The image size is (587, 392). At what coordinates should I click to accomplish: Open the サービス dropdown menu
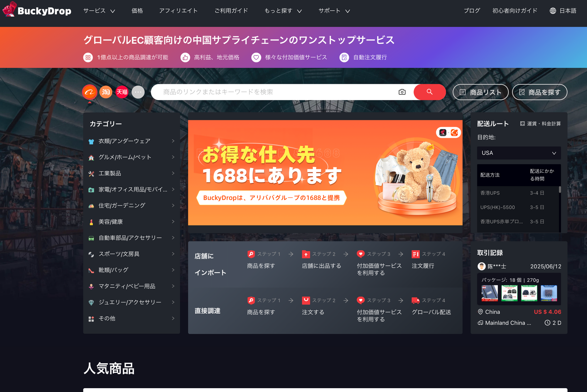(99, 11)
